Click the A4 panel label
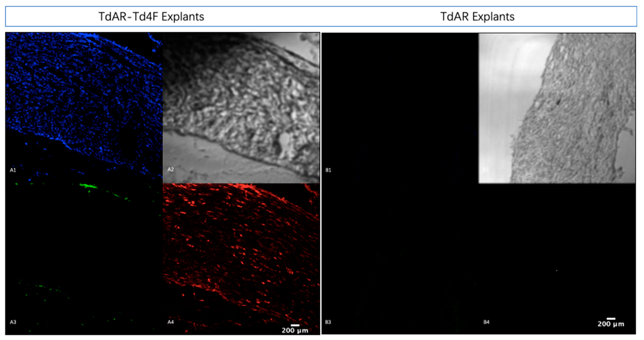This screenshot has width=644, height=340. point(171,322)
